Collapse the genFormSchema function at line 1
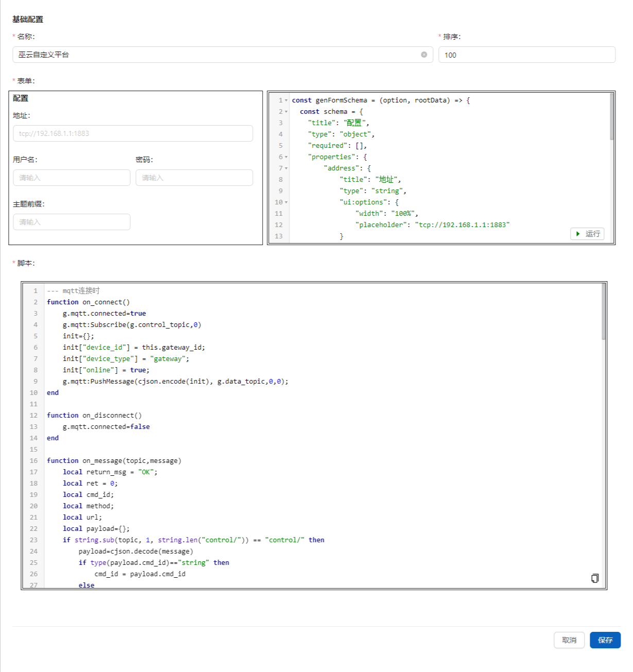The height and width of the screenshot is (672, 633). (x=286, y=100)
